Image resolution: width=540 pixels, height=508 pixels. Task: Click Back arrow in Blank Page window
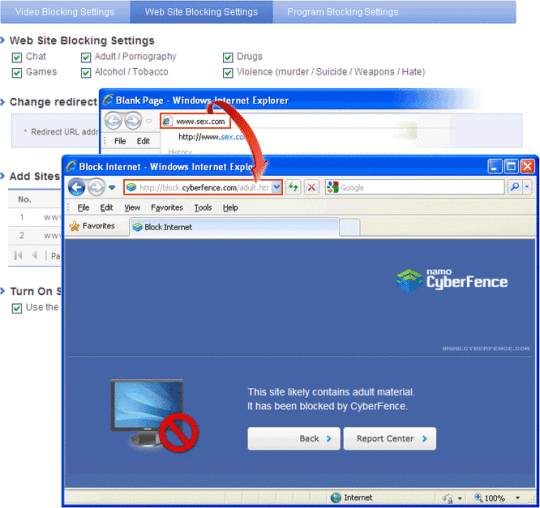(x=113, y=121)
